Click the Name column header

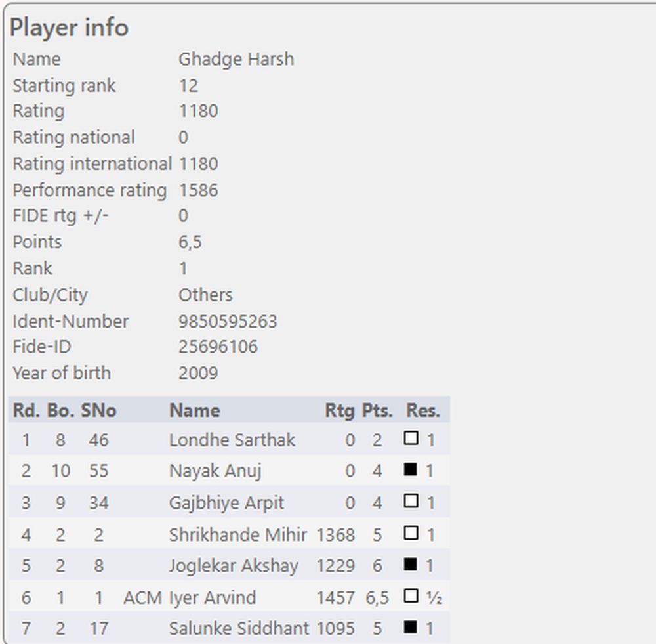(x=194, y=410)
